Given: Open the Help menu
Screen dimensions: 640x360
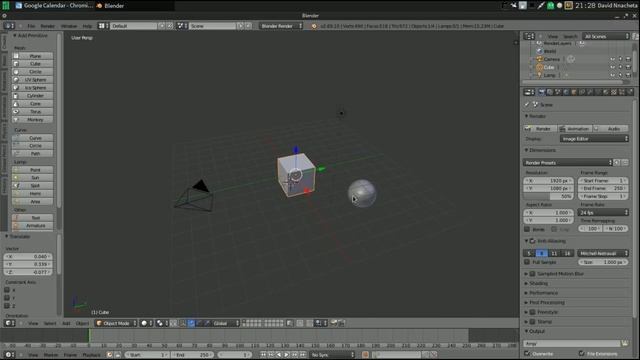Looking at the screenshot, I should pyautogui.click(x=87, y=26).
